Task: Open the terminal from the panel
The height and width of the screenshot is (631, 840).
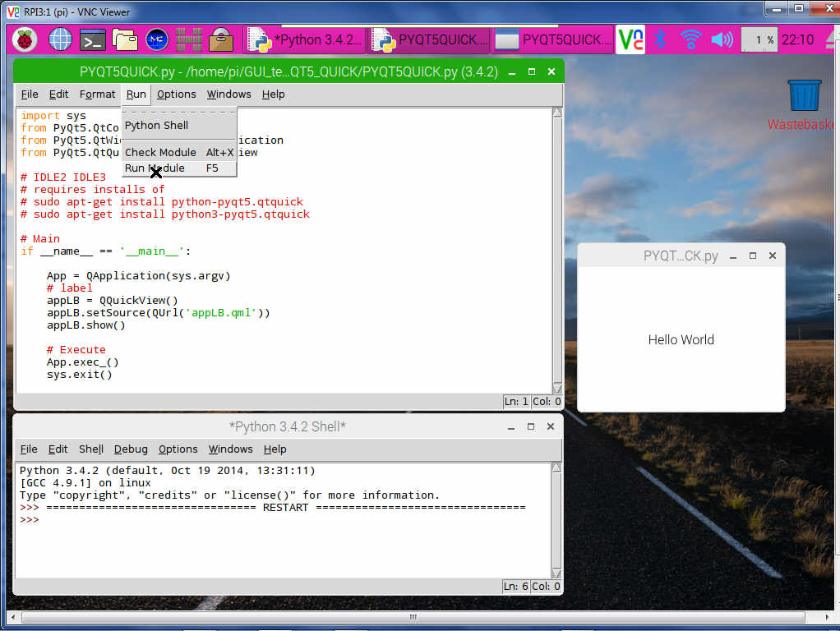Action: [x=92, y=39]
